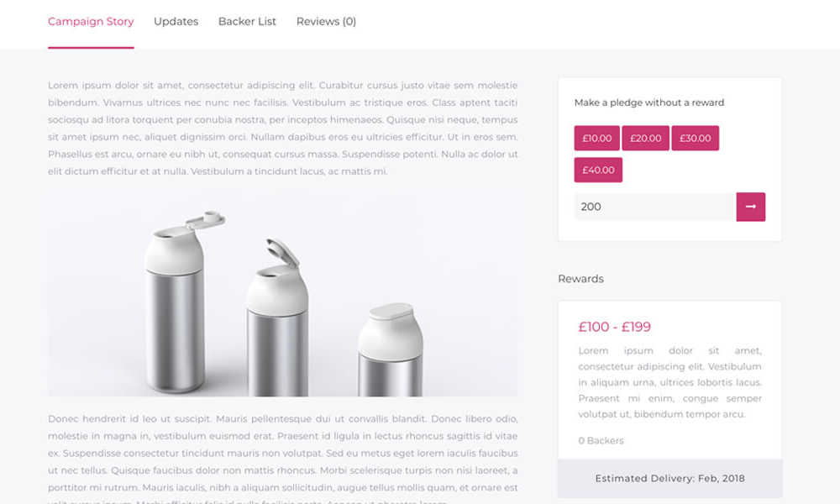The height and width of the screenshot is (504, 840).
Task: Select the £20.00 pledge button
Action: (x=645, y=139)
